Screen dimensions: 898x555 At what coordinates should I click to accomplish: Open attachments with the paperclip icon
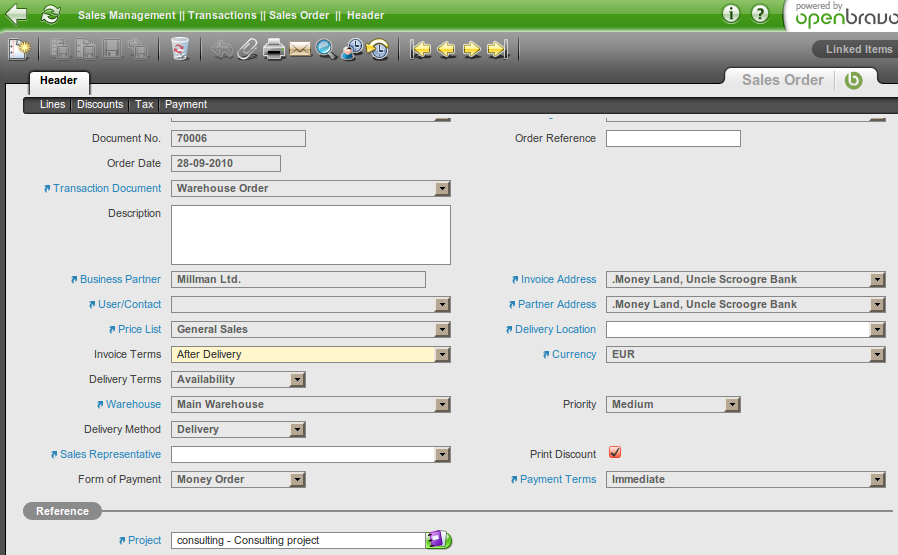pyautogui.click(x=247, y=49)
